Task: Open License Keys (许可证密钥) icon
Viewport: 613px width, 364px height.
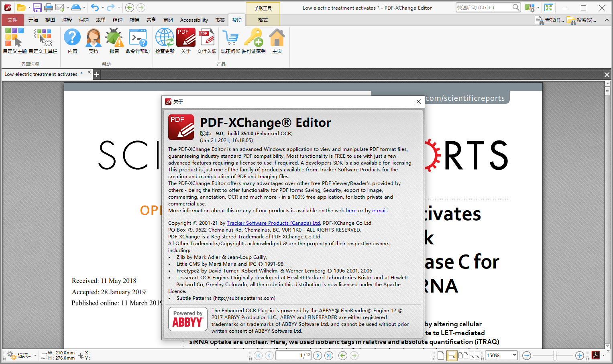Action: click(x=254, y=41)
